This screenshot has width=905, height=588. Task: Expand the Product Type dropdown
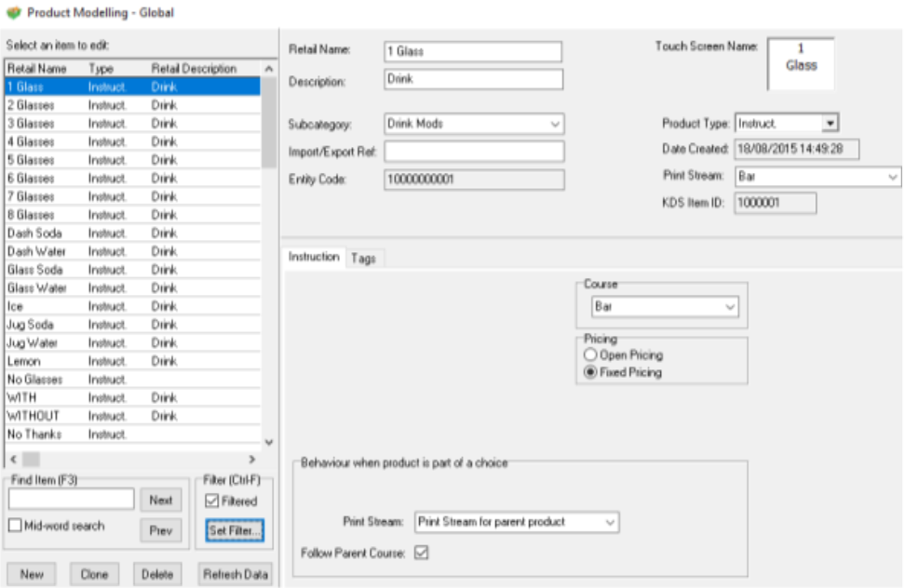[x=830, y=124]
